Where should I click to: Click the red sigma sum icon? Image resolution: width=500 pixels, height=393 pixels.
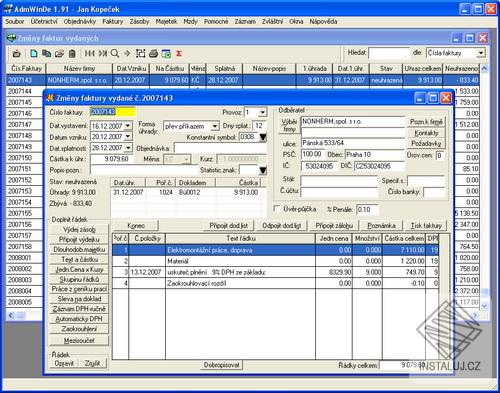tap(179, 53)
